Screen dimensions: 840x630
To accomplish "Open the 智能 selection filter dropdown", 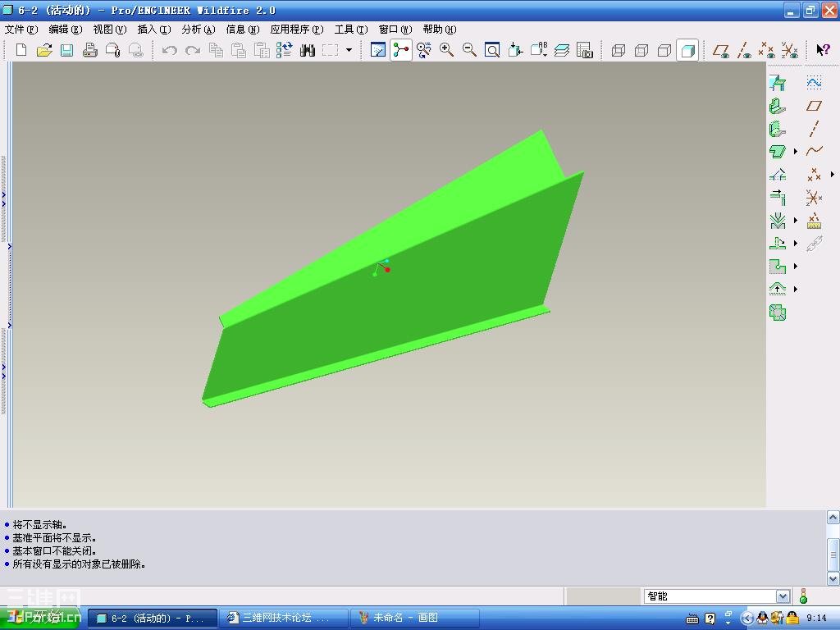I will [x=783, y=596].
